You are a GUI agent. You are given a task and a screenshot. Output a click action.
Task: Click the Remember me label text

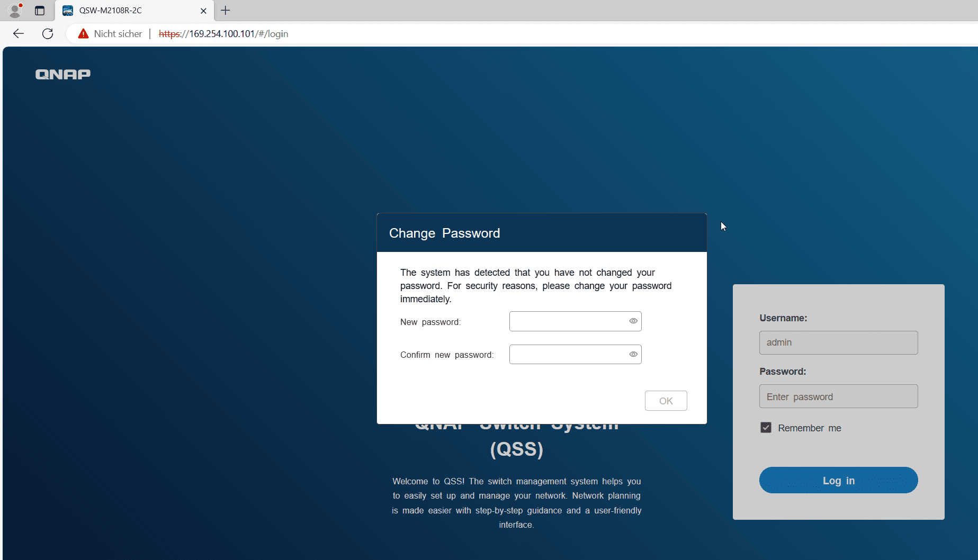810,428
